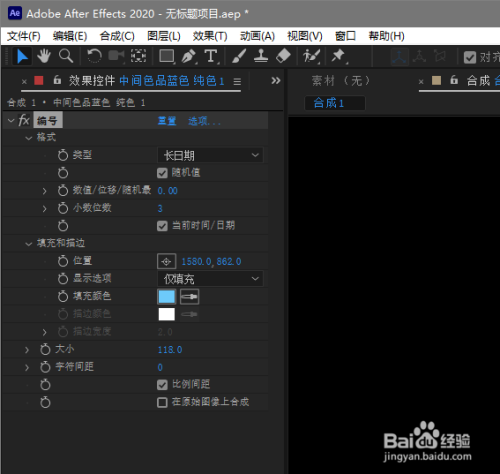Open the 效果(T) menu

210,36
